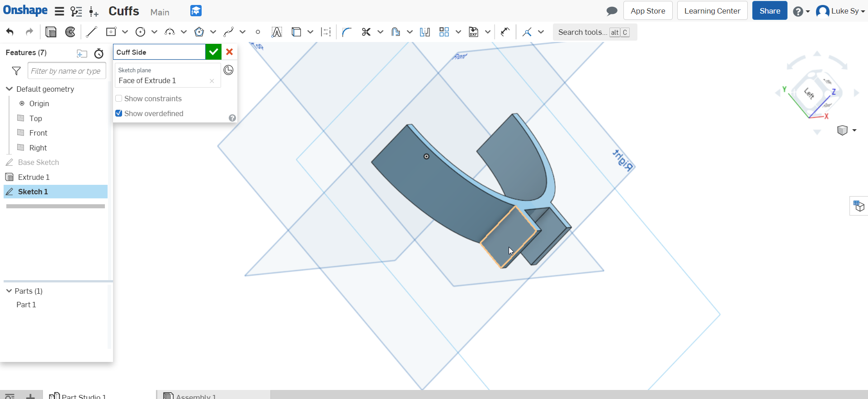Collapse the Default geometry tree group
The width and height of the screenshot is (868, 399).
[x=9, y=89]
